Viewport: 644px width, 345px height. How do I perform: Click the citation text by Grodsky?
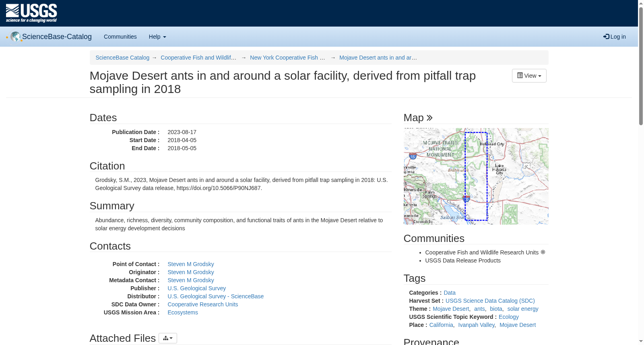coord(242,184)
